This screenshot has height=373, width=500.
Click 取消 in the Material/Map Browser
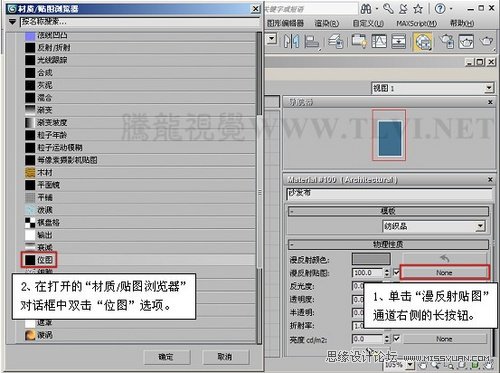(x=225, y=357)
